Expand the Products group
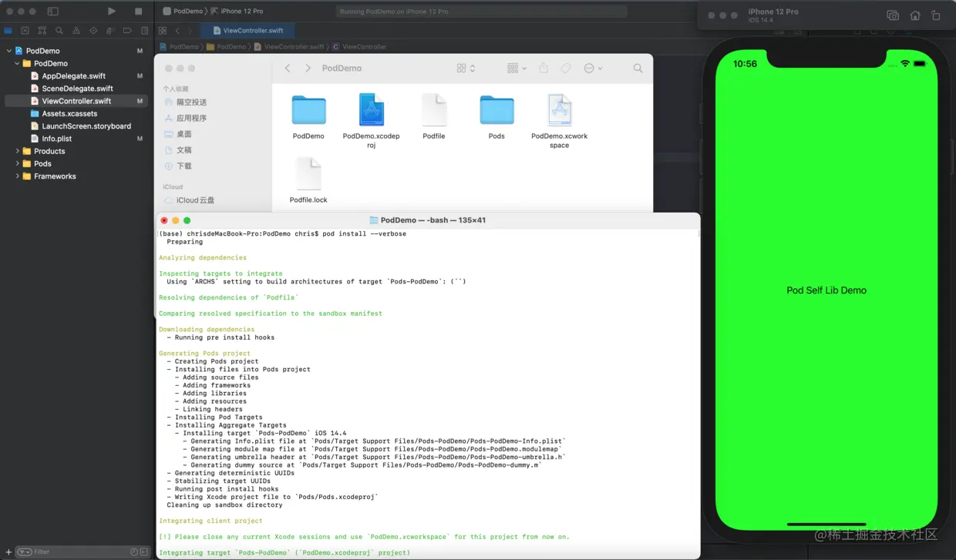 (17, 151)
